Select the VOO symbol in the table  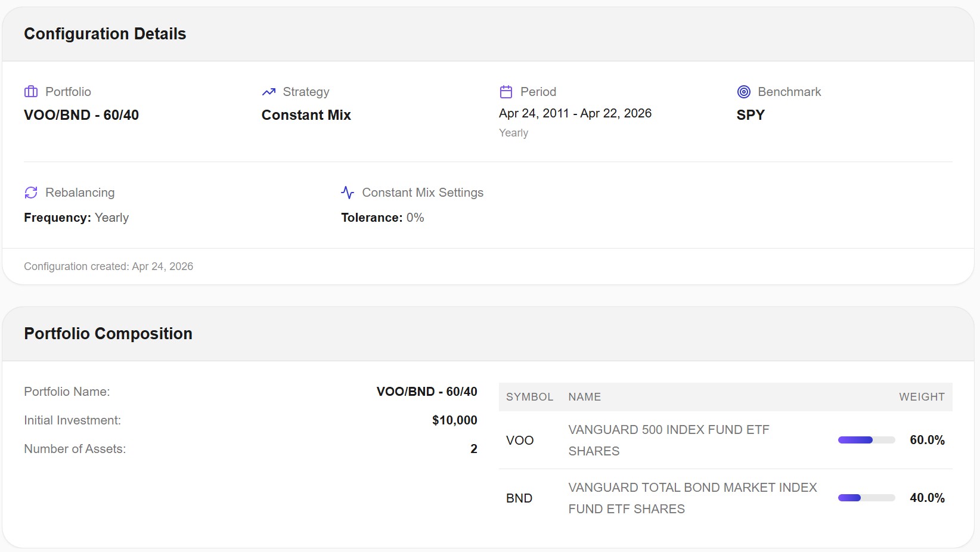[x=520, y=441]
